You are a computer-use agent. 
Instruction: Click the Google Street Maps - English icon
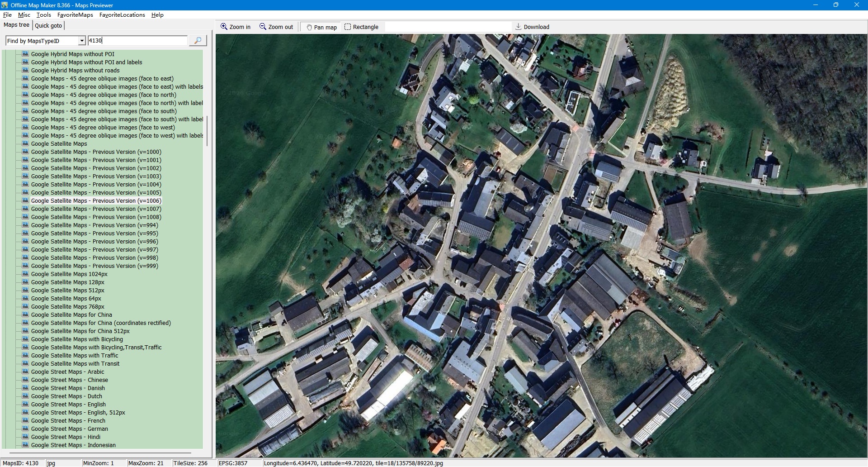click(x=25, y=405)
